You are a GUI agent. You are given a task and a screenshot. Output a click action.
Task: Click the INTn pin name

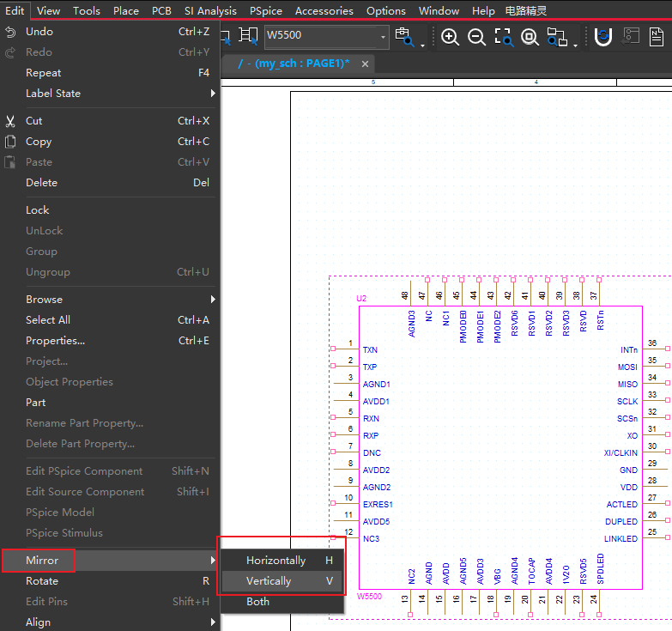[x=629, y=349]
